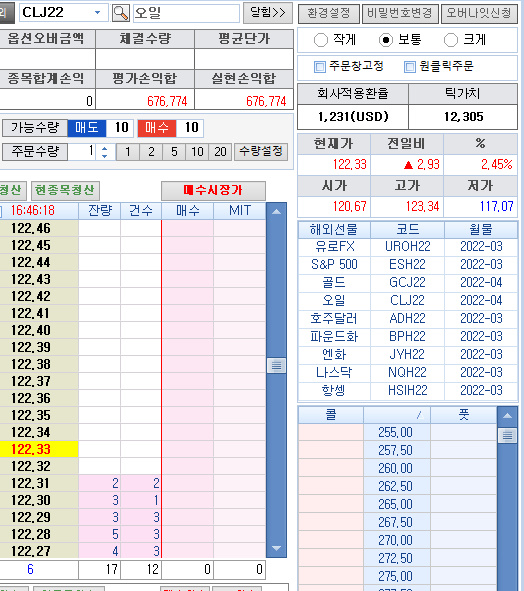524x591 pixels.
Task: Select the 크게 large size radio
Action: click(x=451, y=40)
